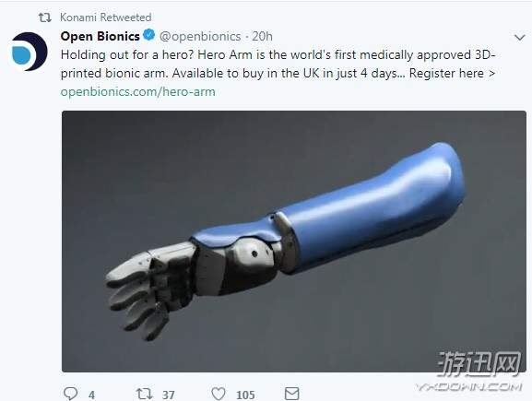Click retweet icon beside Konami Retweeted
The image size is (532, 401).
pos(45,18)
